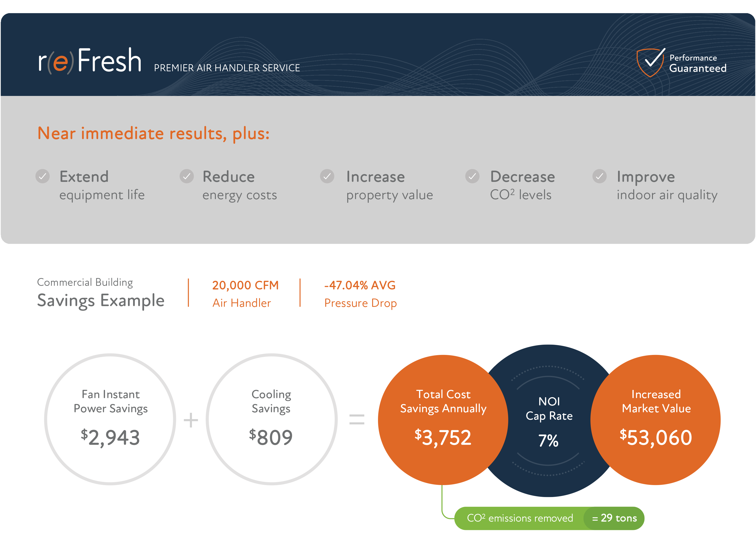Click the Total Cost Savings Annually circle
The width and height of the screenshot is (756, 549).
coord(443,420)
